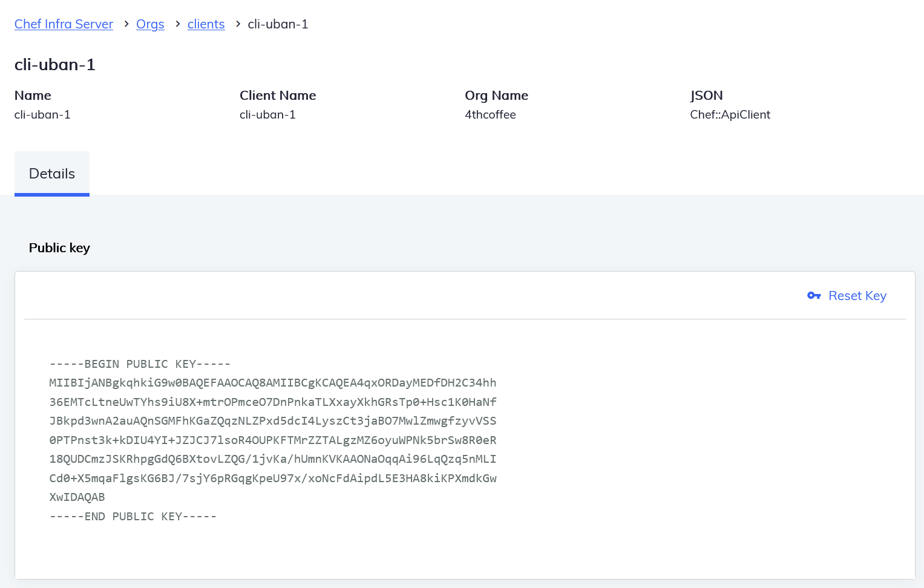This screenshot has height=588, width=924.
Task: Click the JSON value Chef::ApiClient
Action: (x=730, y=114)
